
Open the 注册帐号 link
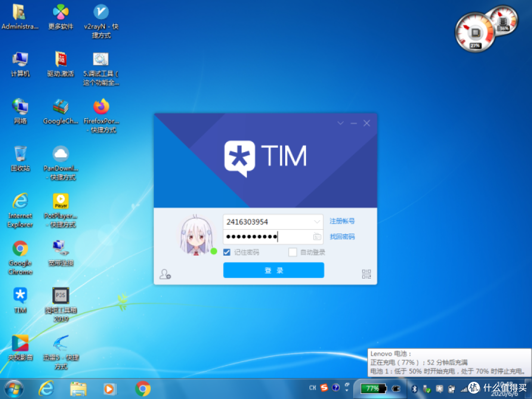[x=342, y=221]
